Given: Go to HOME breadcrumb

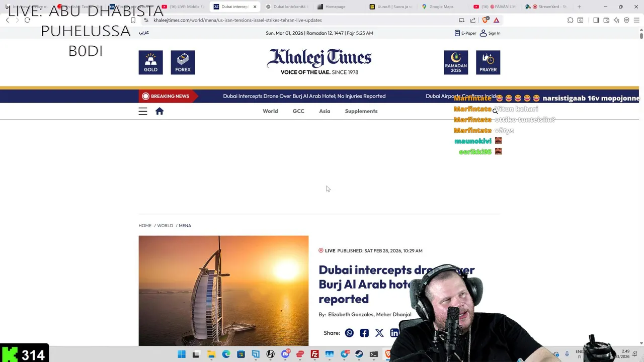Looking at the screenshot, I should (145, 226).
